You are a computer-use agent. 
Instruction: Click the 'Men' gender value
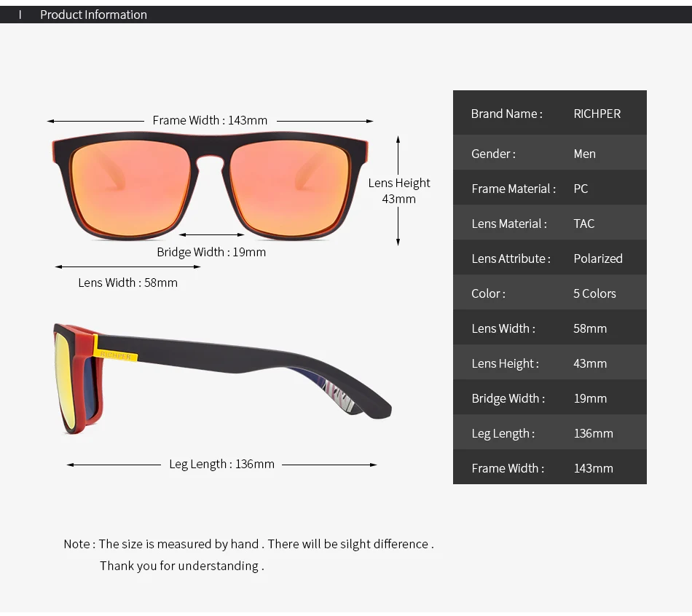pyautogui.click(x=585, y=154)
